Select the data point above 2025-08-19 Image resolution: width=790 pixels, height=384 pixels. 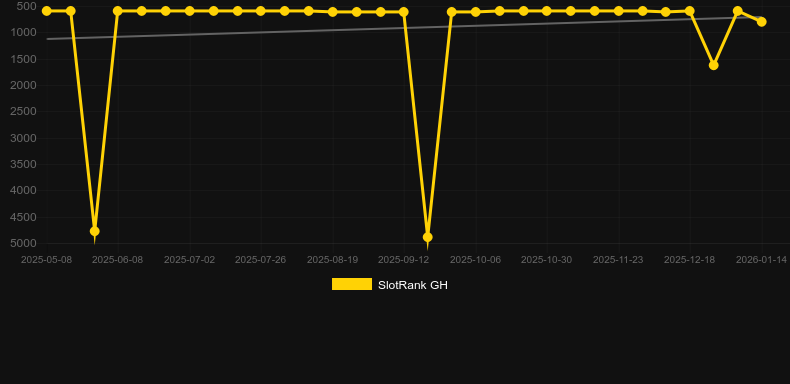tap(333, 12)
